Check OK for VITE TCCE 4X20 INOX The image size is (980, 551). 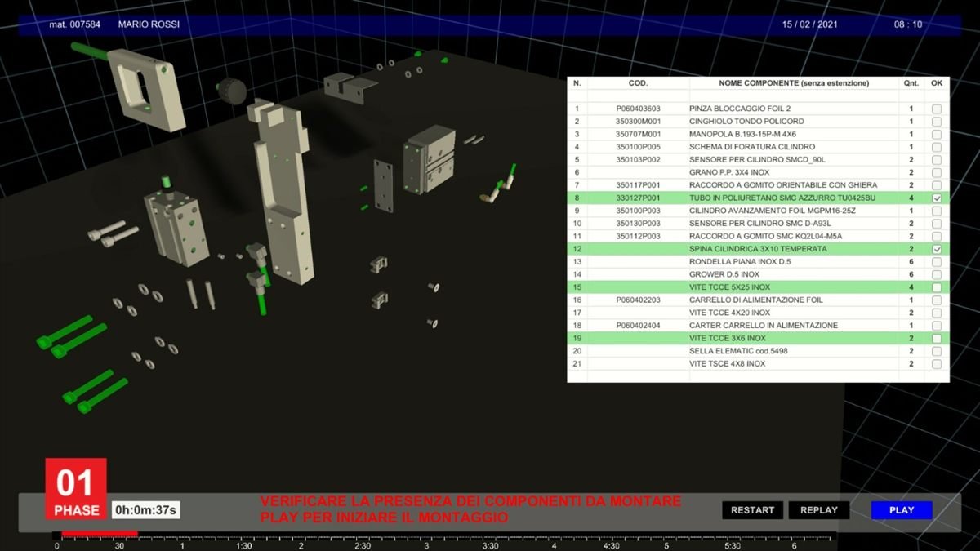point(937,313)
